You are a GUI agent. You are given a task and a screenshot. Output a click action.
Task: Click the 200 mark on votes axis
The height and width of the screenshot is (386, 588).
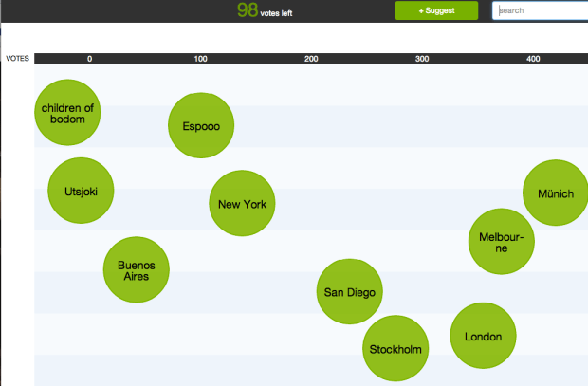(311, 59)
